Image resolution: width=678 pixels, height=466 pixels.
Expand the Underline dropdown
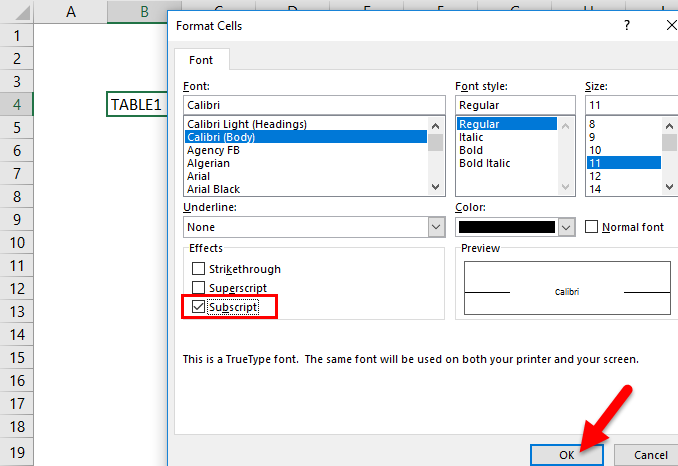pos(436,227)
